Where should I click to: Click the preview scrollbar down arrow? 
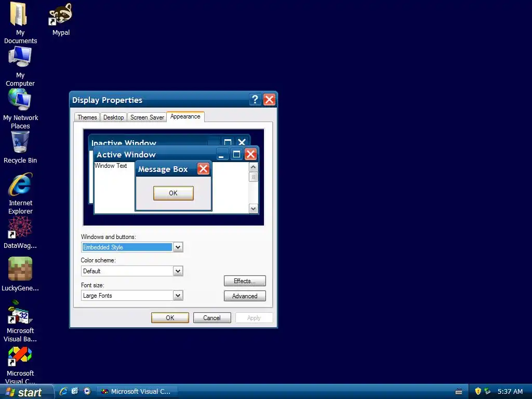click(253, 209)
